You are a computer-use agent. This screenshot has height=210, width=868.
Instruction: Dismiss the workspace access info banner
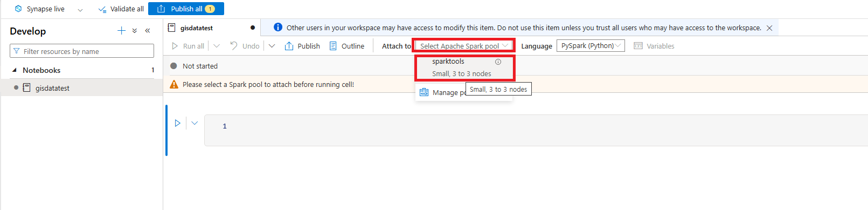click(769, 28)
